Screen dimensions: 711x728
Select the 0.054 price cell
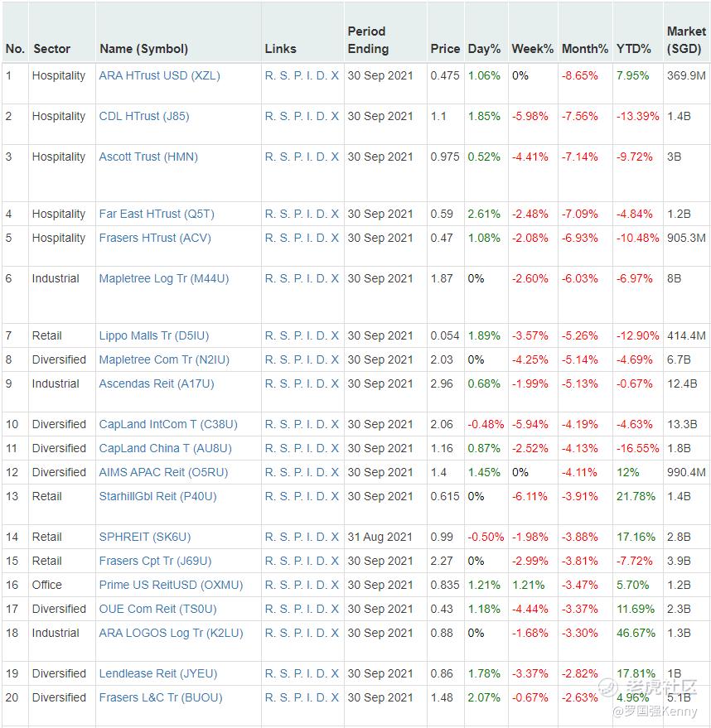445,335
